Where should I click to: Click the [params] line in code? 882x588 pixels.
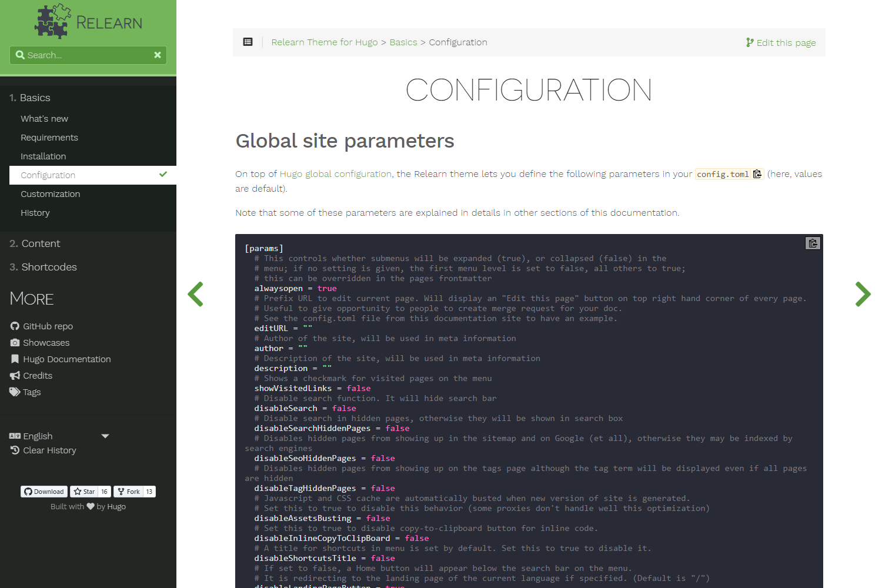[264, 249]
